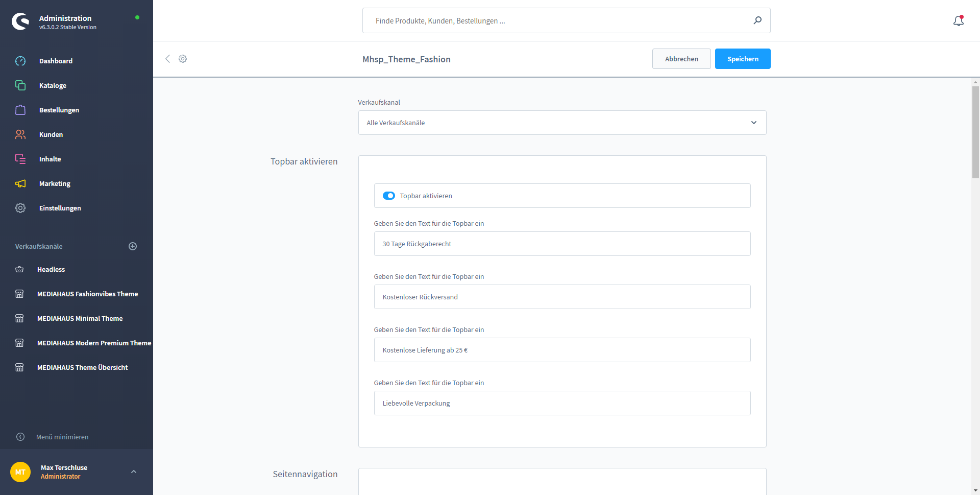Click the Dashboard gauge icon

[x=20, y=61]
